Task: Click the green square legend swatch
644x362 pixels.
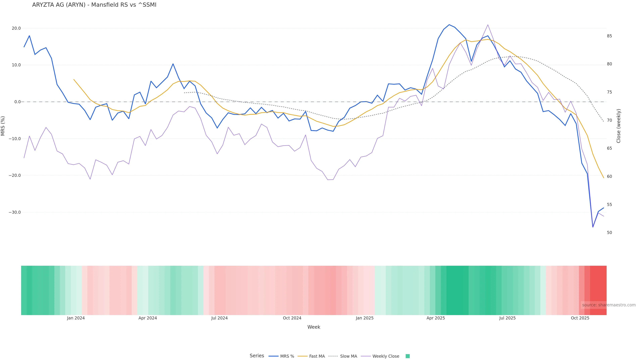Action: click(x=408, y=356)
